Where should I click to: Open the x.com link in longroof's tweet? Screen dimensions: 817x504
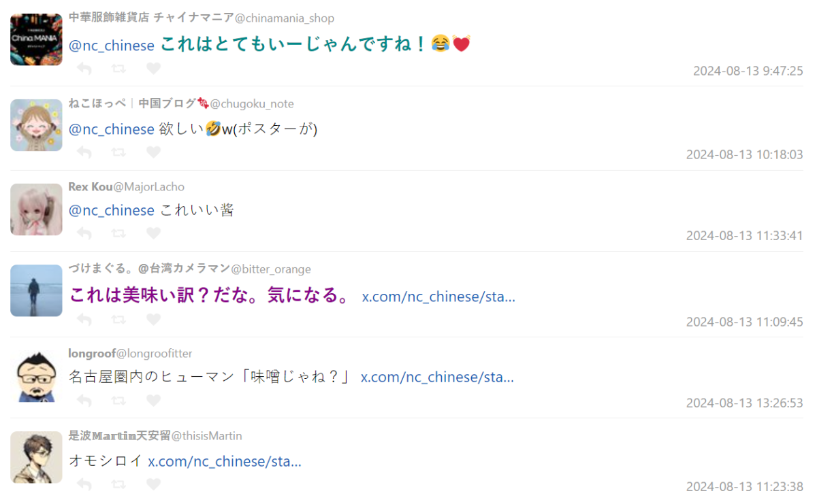click(x=437, y=377)
